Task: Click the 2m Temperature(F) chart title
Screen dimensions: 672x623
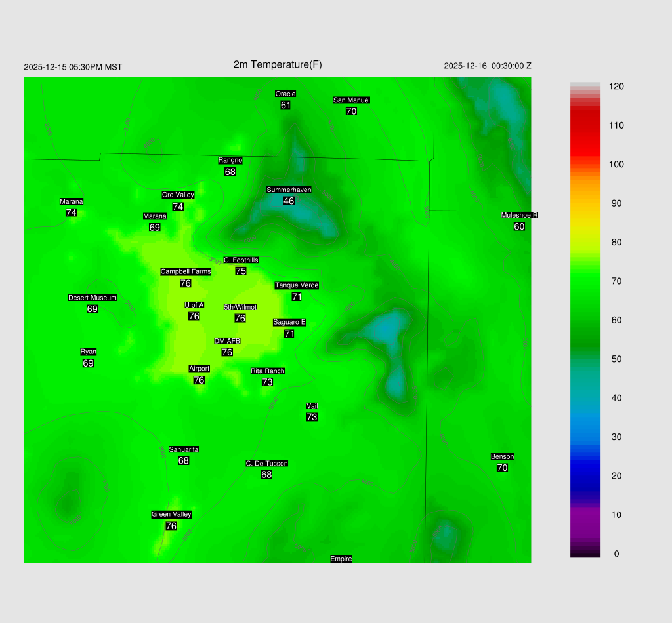Action: tap(278, 64)
